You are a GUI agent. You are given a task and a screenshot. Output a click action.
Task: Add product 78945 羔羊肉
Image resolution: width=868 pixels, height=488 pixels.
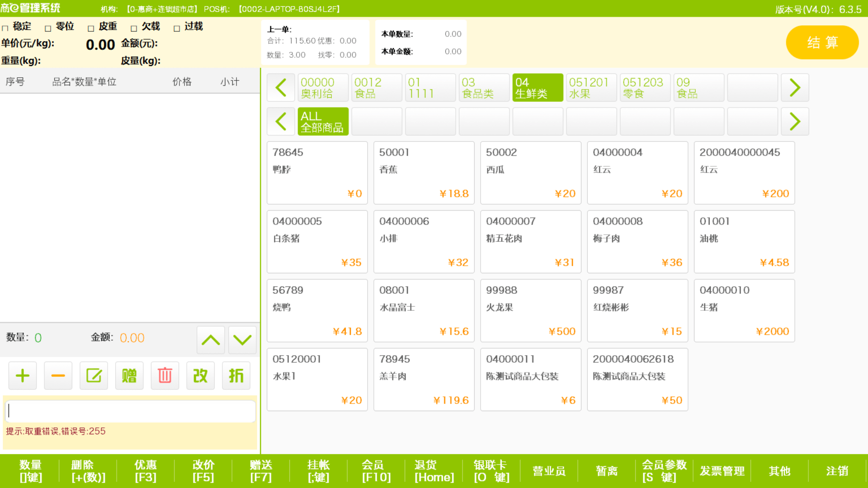coord(424,380)
